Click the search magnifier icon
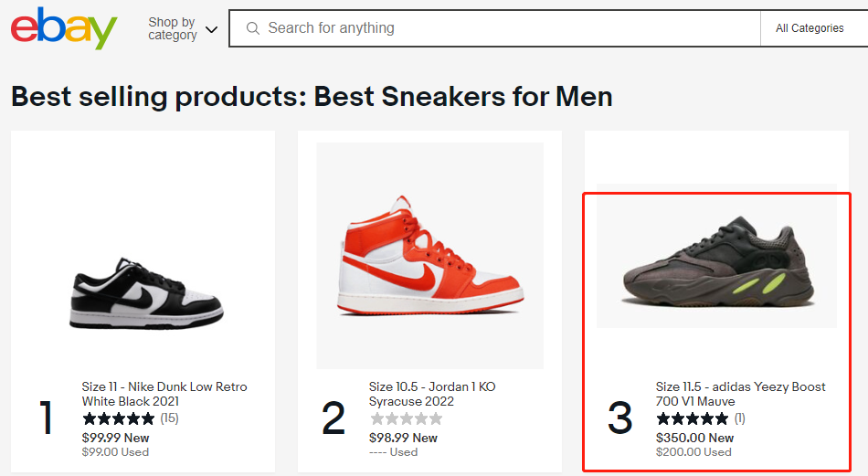The image size is (868, 476). 253,28
